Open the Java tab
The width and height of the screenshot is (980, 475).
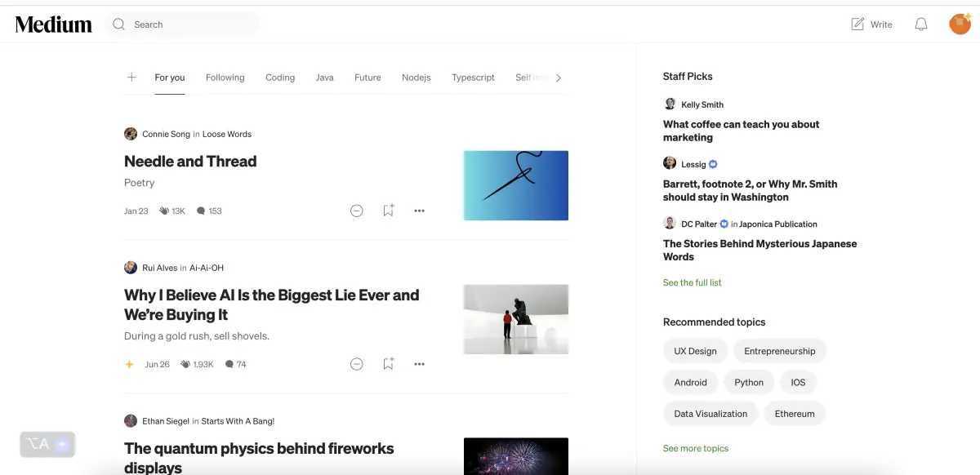(x=325, y=78)
